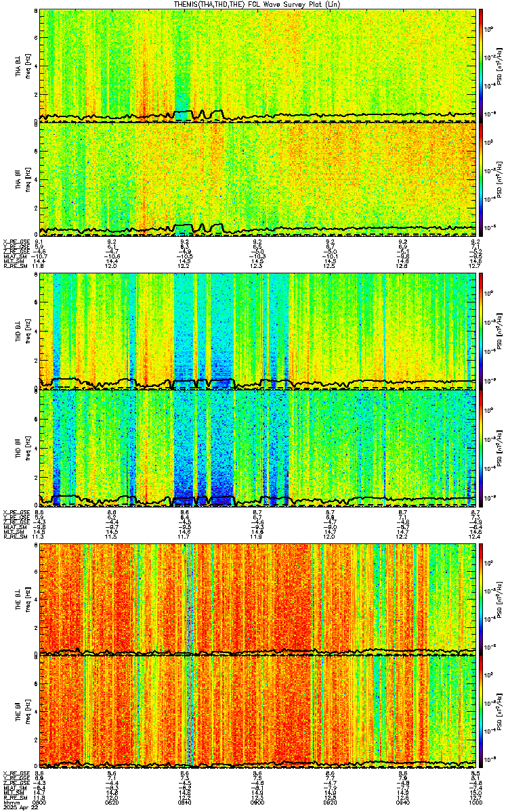508x812 pixels.
Task: Click the PSD units label of THE BL
Action: point(500,599)
